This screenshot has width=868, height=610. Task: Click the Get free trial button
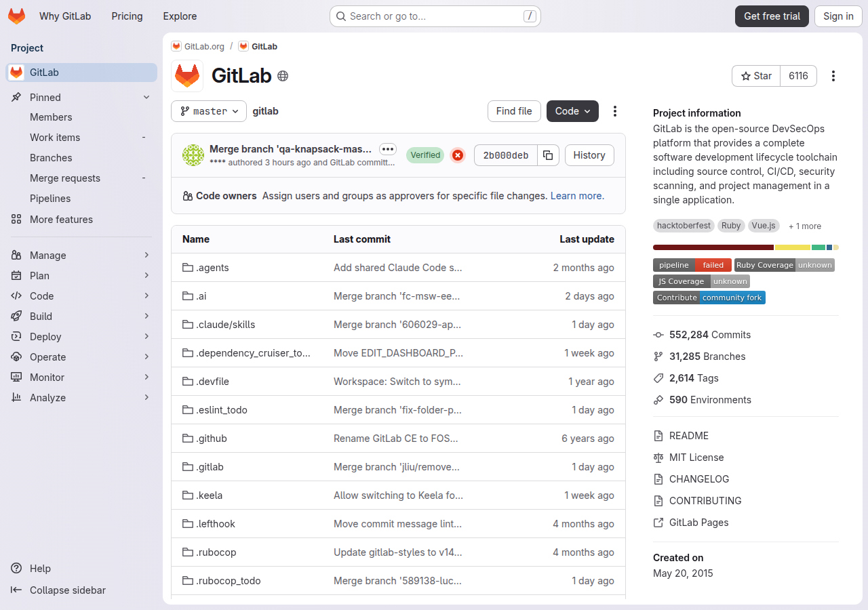[772, 16]
